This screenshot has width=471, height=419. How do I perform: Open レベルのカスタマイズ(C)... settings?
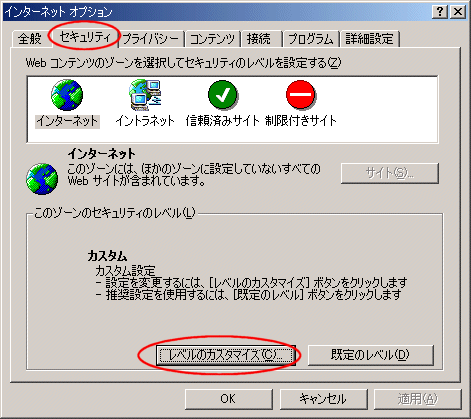pos(226,355)
